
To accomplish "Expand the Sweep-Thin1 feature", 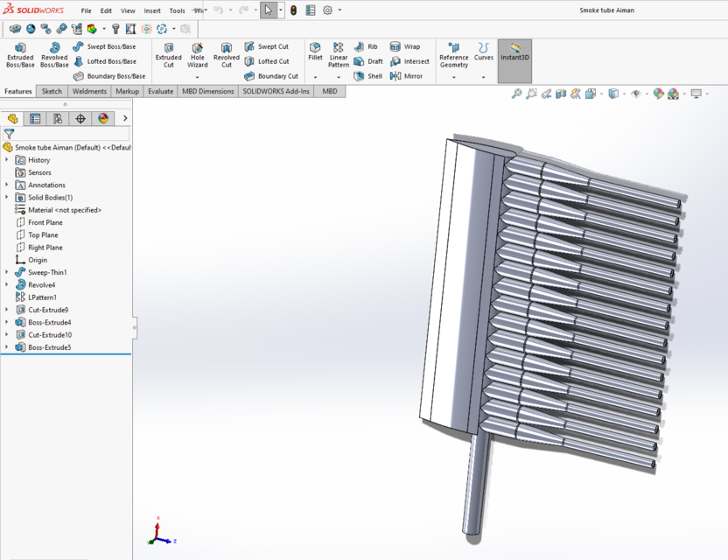I will pyautogui.click(x=7, y=272).
